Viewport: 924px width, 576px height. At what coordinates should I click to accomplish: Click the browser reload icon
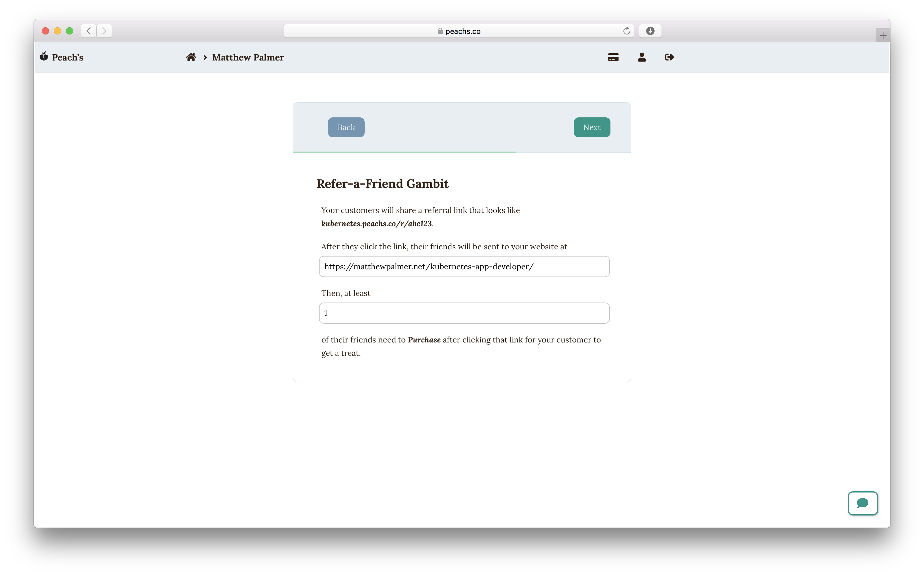[627, 31]
